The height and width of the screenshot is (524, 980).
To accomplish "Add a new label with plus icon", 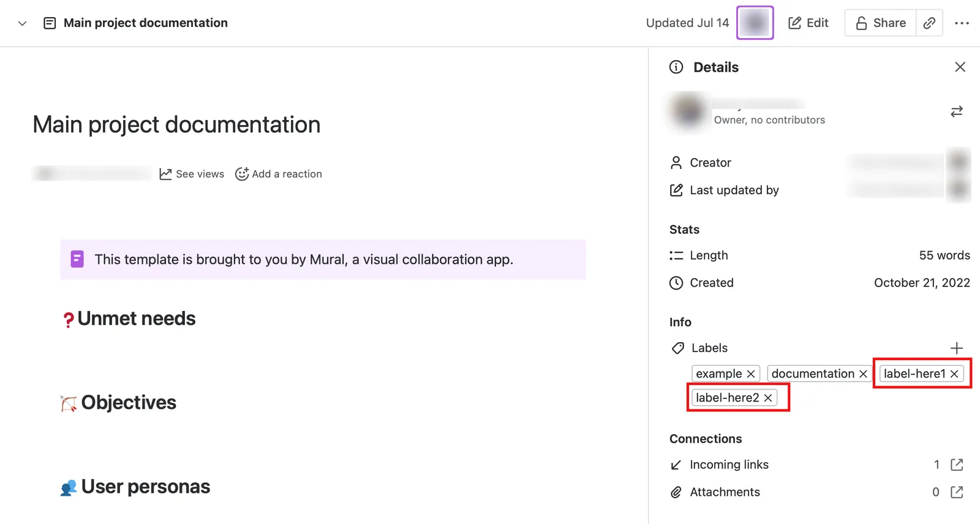I will [956, 348].
